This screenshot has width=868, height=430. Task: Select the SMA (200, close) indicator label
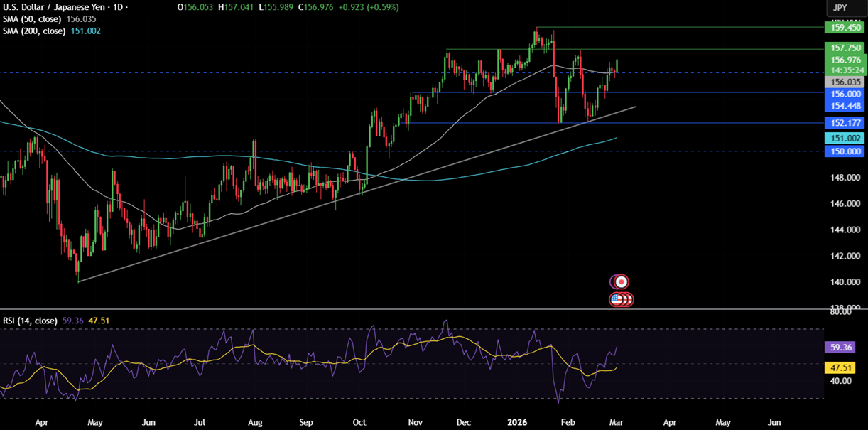(x=34, y=31)
